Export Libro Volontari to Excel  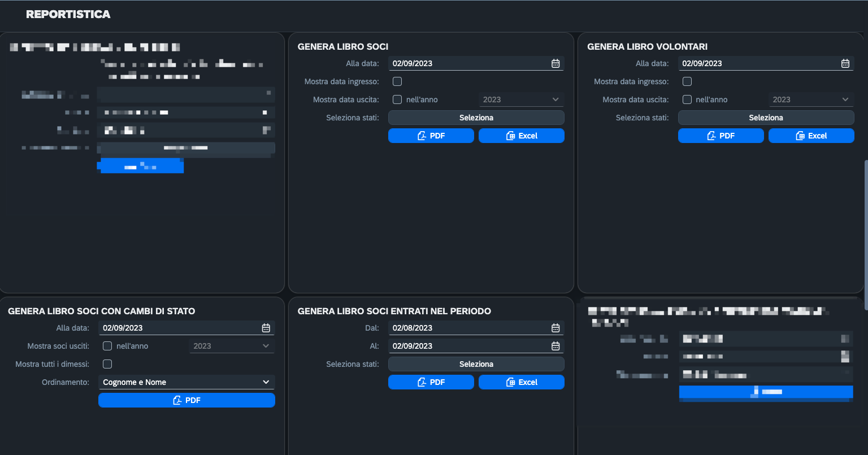[811, 136]
